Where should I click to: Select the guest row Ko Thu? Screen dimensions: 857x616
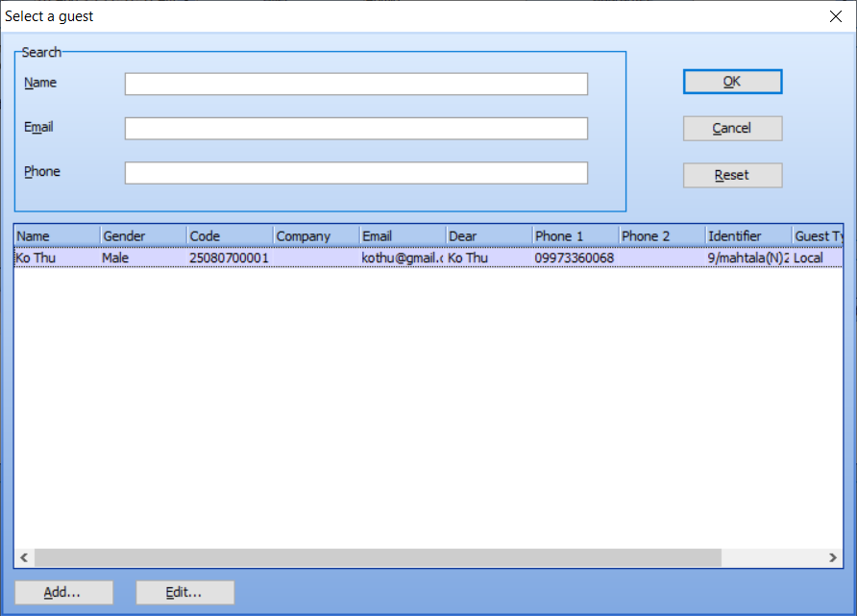[x=288, y=258]
